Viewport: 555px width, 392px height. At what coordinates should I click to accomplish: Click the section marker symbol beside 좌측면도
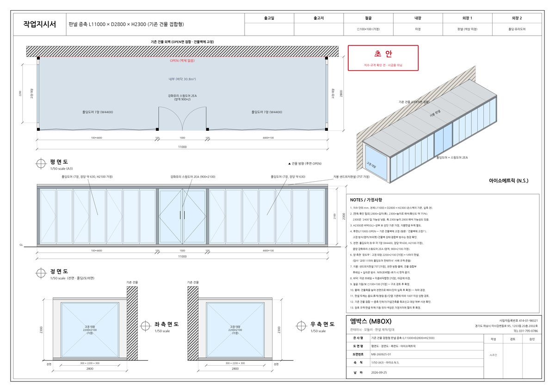(x=146, y=325)
